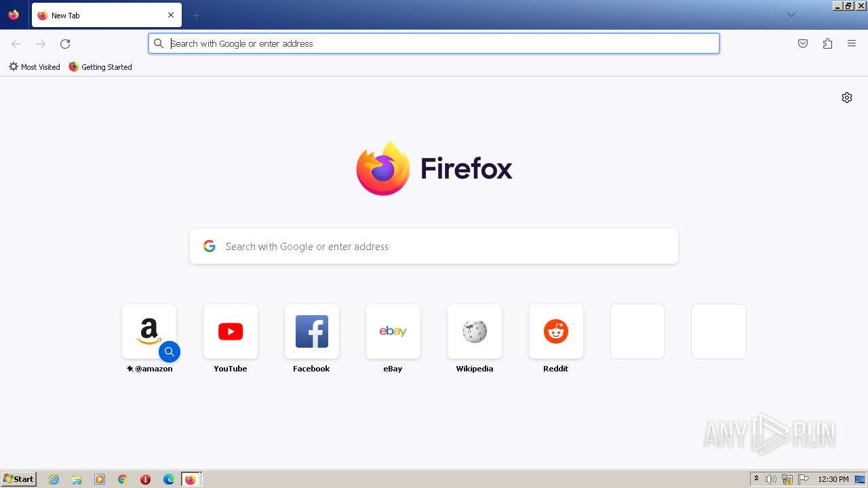Viewport: 868px width, 488px height.
Task: Open a new tab with the plus button
Action: 196,15
